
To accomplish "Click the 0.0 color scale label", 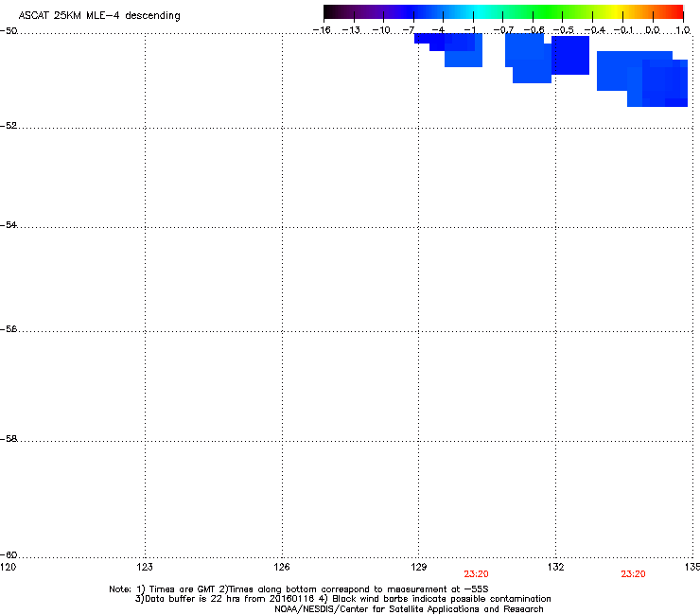I will point(653,30).
